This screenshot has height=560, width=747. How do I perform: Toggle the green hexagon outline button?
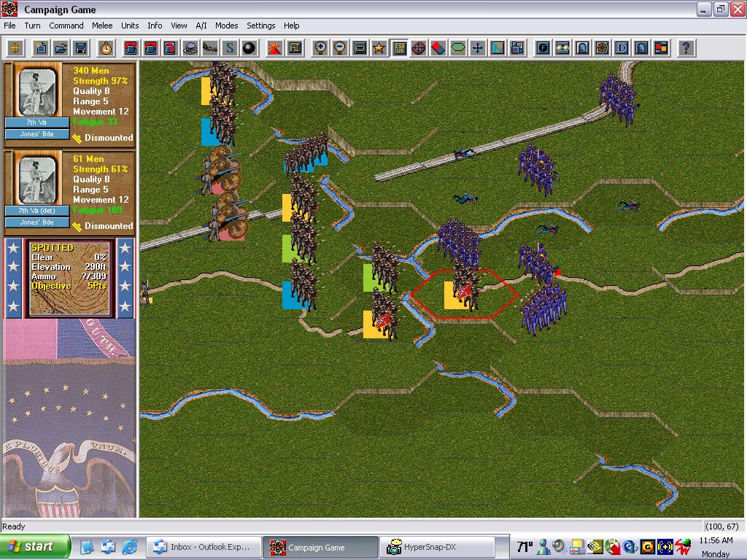tap(458, 48)
